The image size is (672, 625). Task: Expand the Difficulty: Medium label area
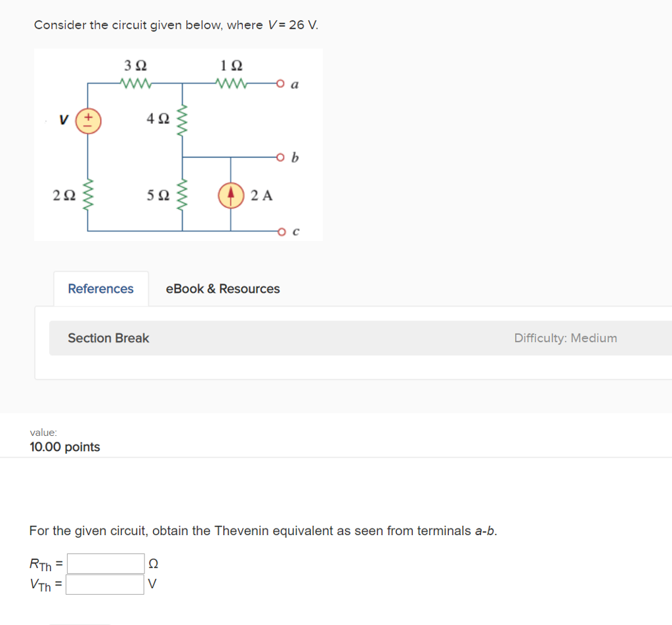tap(565, 338)
